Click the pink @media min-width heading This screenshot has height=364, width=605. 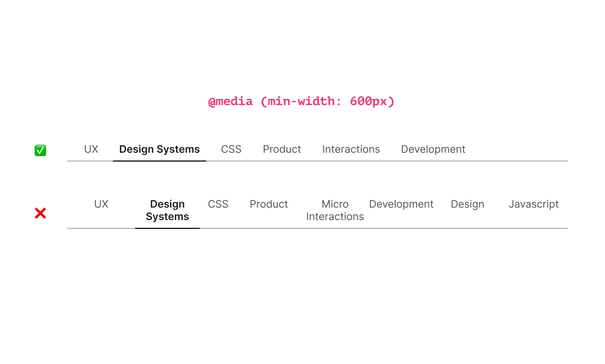point(301,101)
